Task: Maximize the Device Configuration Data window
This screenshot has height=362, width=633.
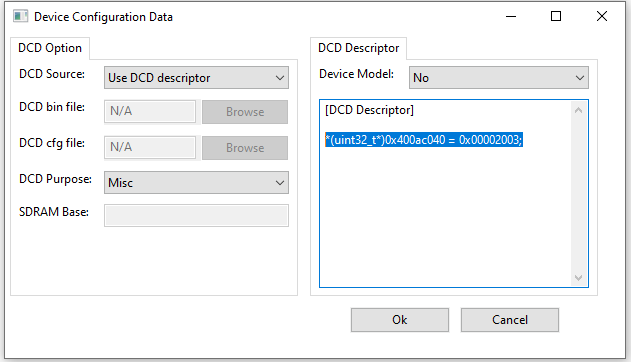Action: (556, 17)
